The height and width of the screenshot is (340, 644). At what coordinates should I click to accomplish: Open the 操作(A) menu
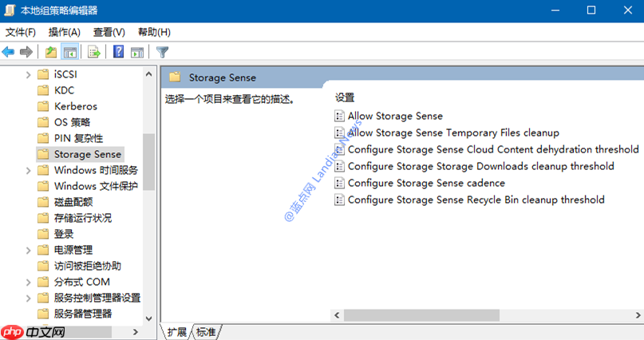tap(64, 32)
